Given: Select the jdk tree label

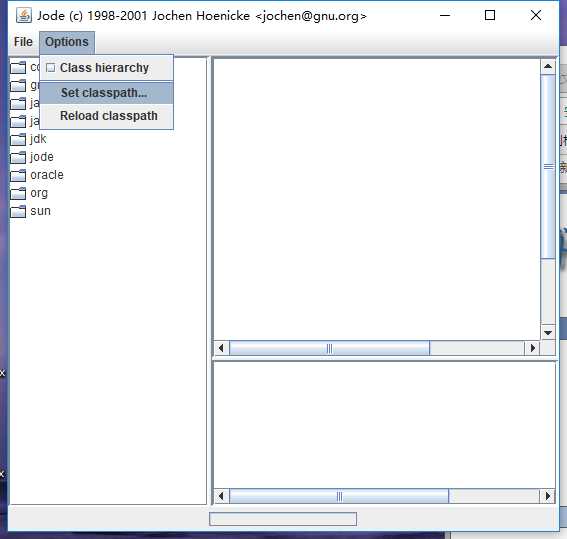Looking at the screenshot, I should click(x=38, y=139).
